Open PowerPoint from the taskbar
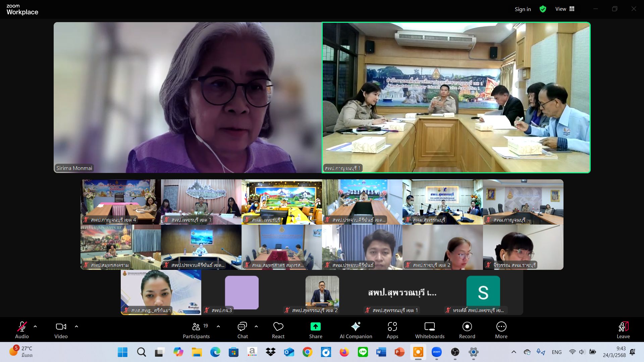The width and height of the screenshot is (644, 362). [x=399, y=352]
